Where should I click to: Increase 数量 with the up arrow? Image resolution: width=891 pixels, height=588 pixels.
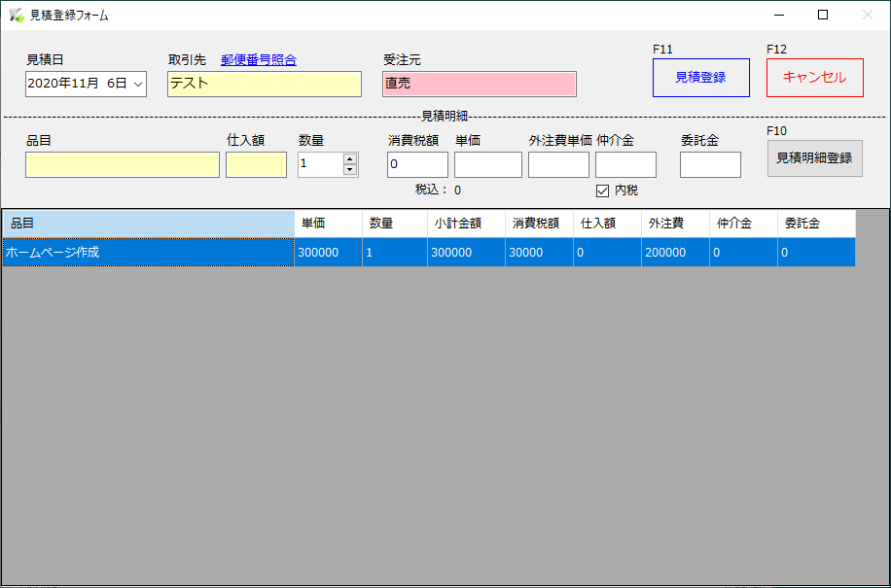tap(350, 159)
